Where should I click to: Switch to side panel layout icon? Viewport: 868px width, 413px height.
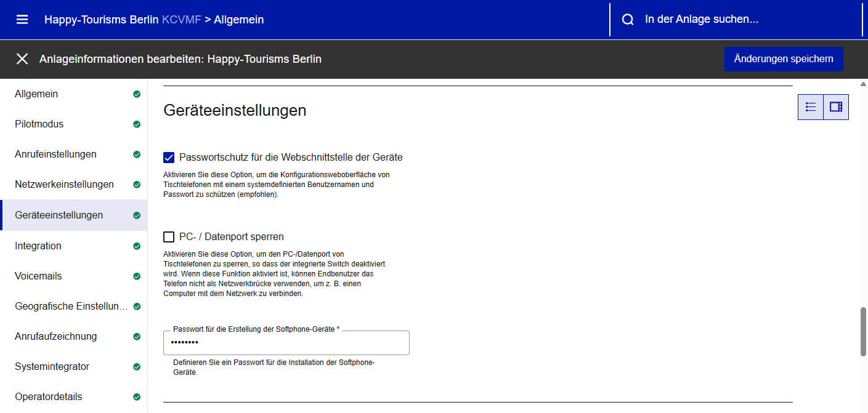point(836,107)
